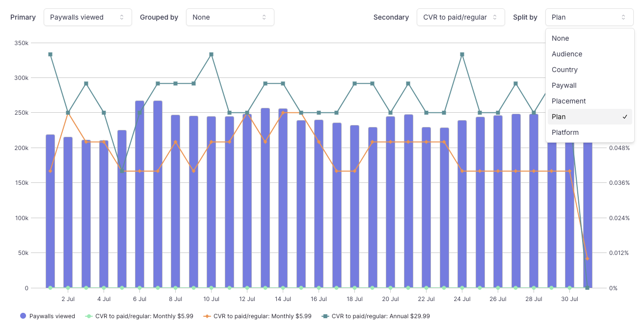Click chevron icon in Primary dropdown
Image resolution: width=644 pixels, height=328 pixels.
click(122, 17)
